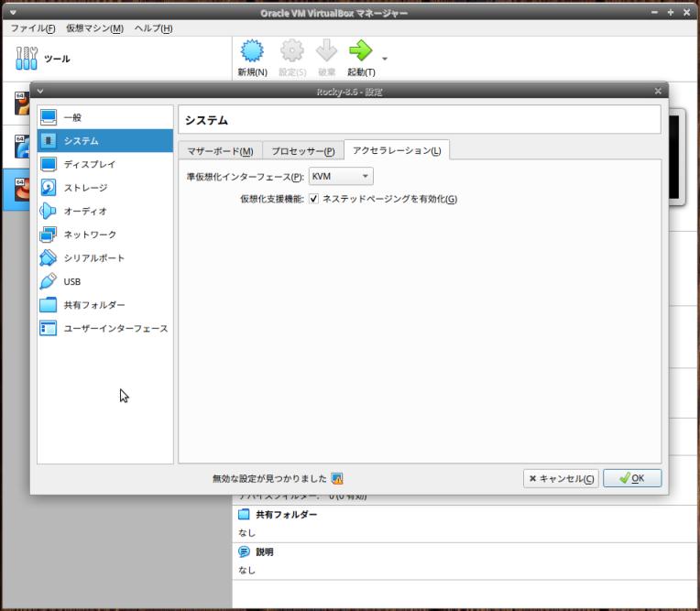Open the ストレージ settings category

coord(105,188)
